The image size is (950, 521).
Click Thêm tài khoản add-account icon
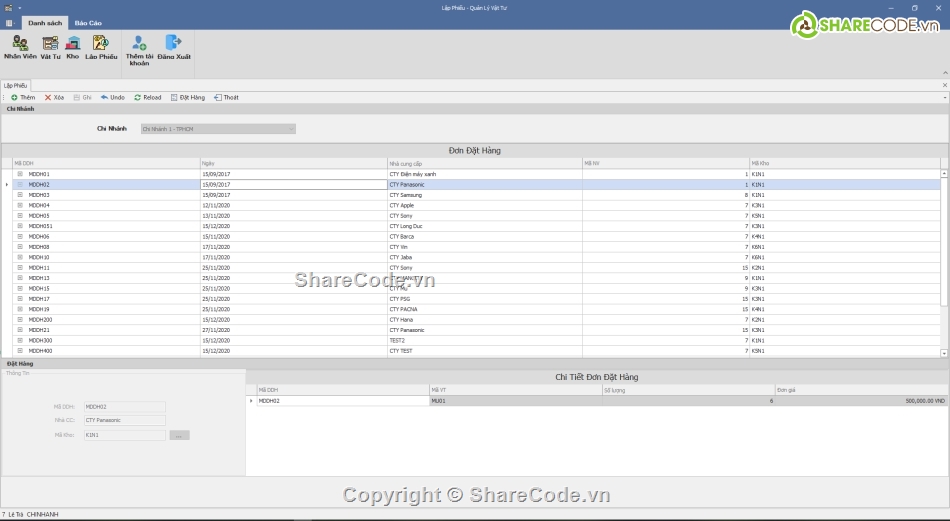139,49
